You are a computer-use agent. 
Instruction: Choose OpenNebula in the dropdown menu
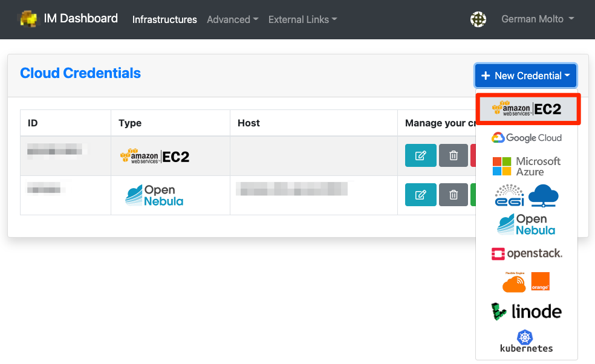tap(526, 224)
